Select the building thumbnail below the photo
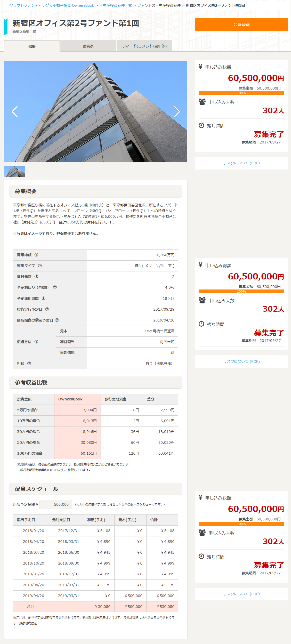The height and width of the screenshot is (644, 291). click(14, 171)
